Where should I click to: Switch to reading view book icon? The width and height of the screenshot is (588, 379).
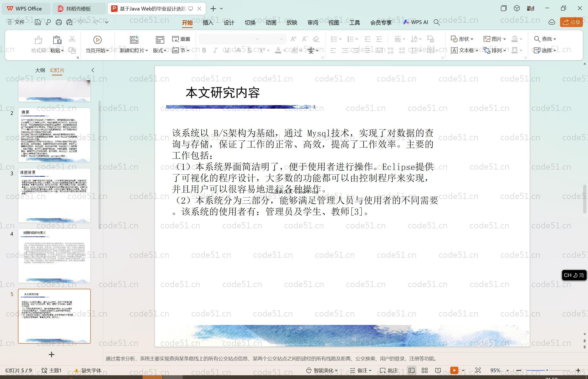coord(438,370)
